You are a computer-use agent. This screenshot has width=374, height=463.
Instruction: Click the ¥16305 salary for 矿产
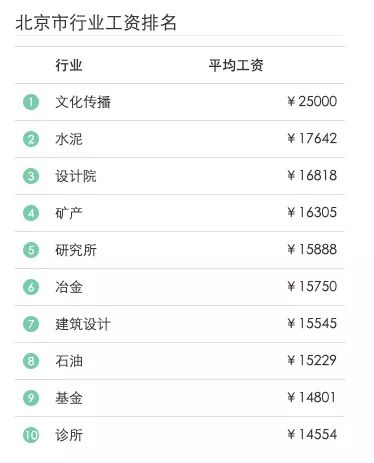coord(312,212)
